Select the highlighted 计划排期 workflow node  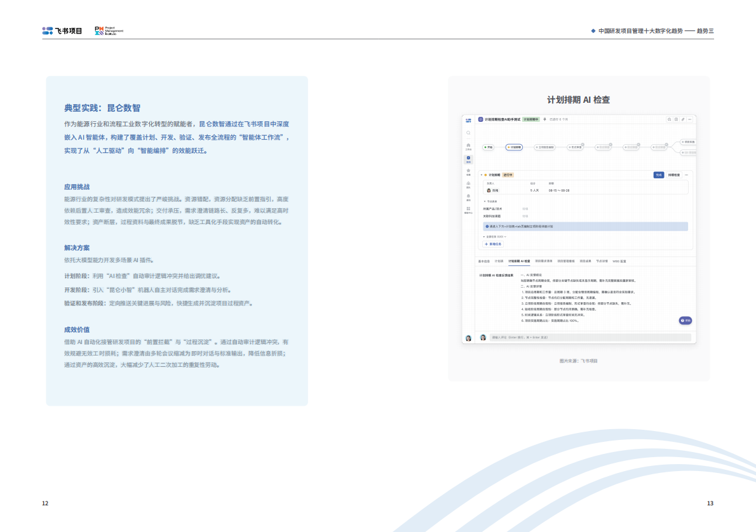click(x=514, y=147)
